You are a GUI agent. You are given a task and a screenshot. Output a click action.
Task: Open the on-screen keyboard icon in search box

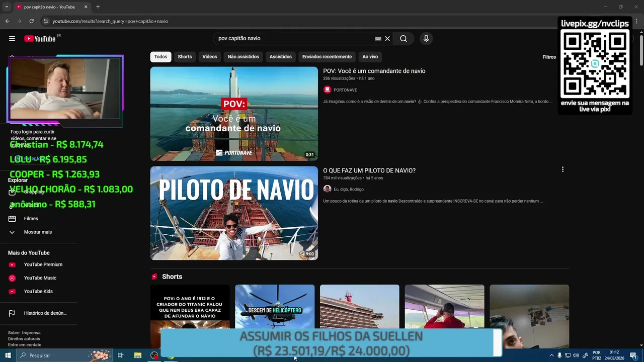pos(378,39)
